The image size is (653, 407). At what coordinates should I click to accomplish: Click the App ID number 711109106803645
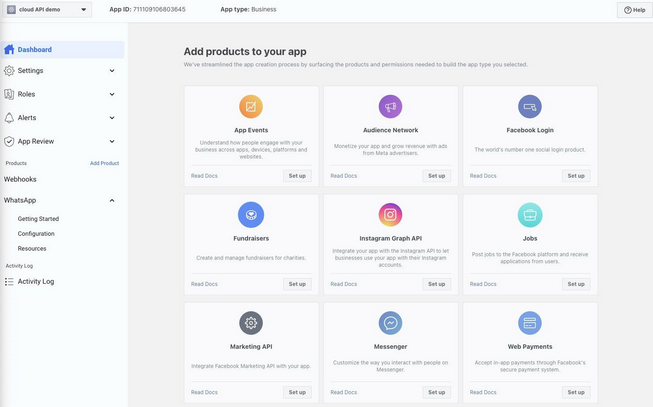159,9
